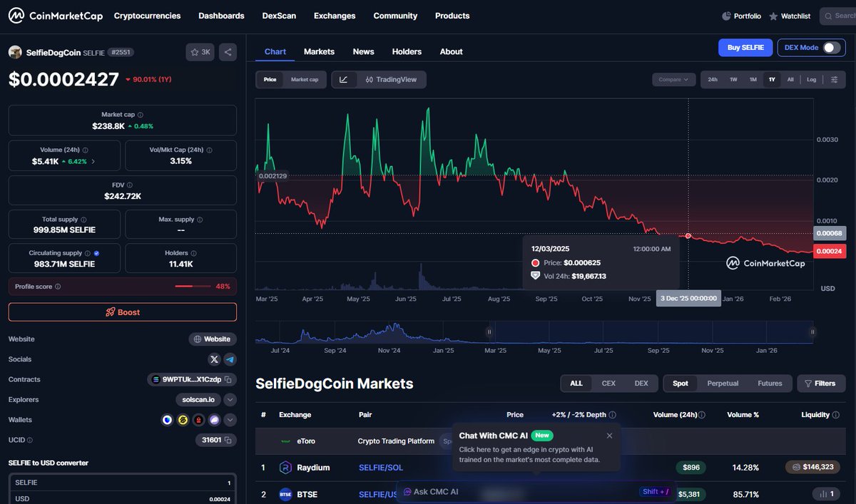
Task: Click the Circulating supply verified badge
Action: point(96,253)
